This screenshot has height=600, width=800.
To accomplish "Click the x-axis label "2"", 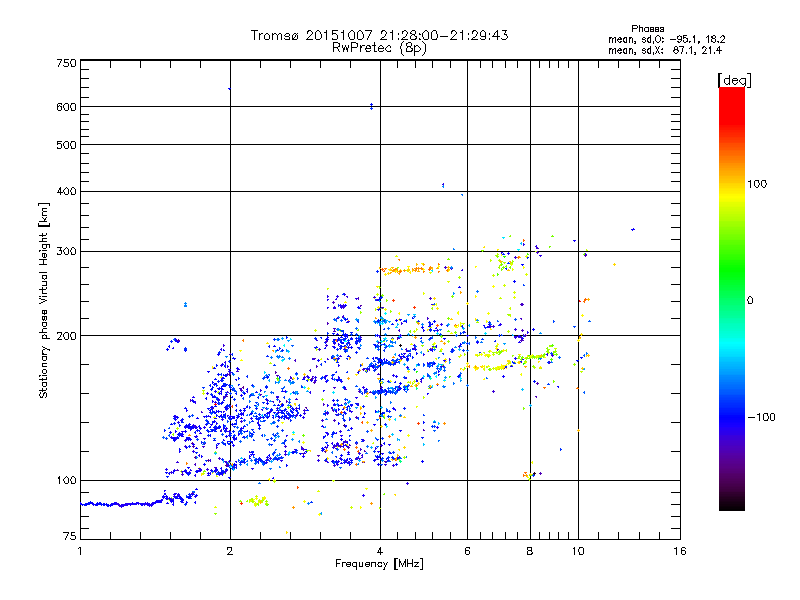I will [230, 551].
